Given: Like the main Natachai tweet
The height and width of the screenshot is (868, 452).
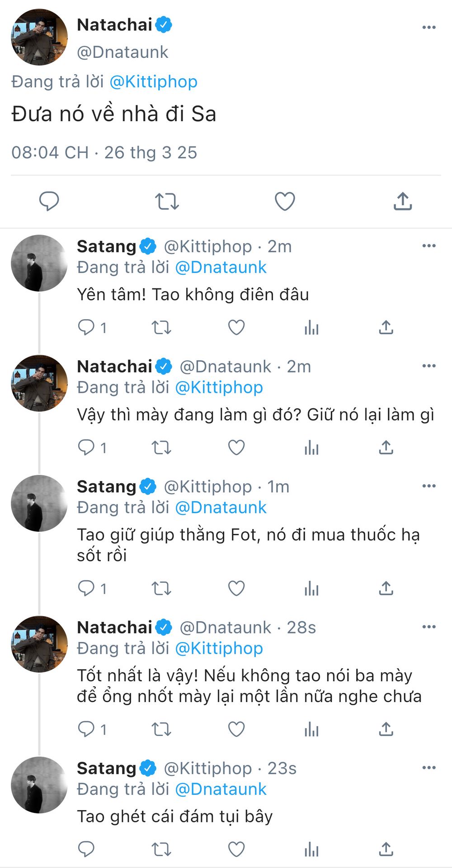Looking at the screenshot, I should [285, 201].
